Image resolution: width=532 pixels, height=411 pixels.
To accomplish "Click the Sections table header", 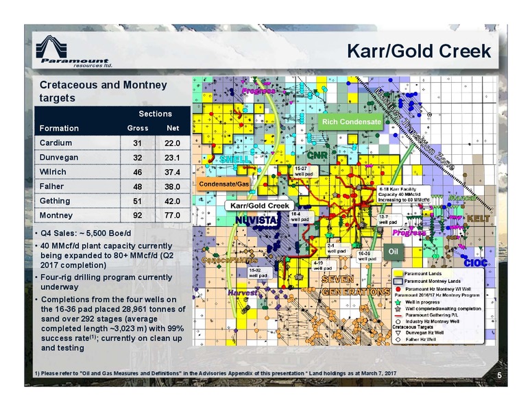I will (x=155, y=114).
